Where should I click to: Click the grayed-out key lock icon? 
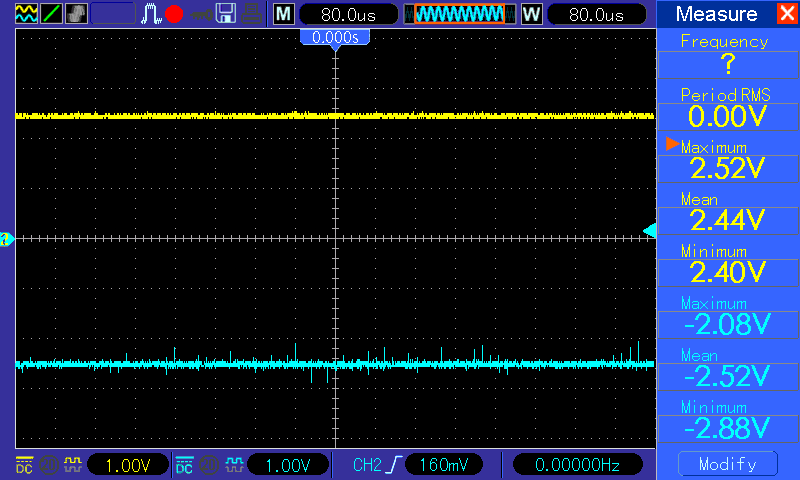[x=201, y=14]
